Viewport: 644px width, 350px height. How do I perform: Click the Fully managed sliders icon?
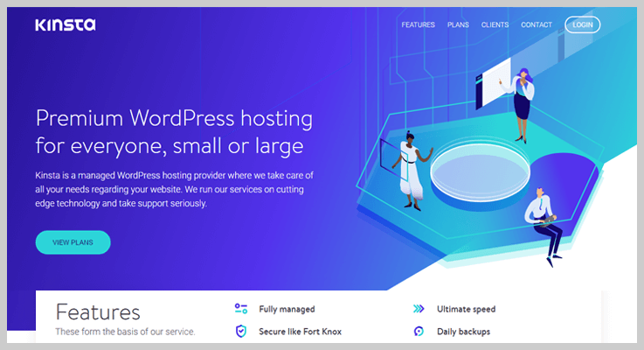coord(241,309)
